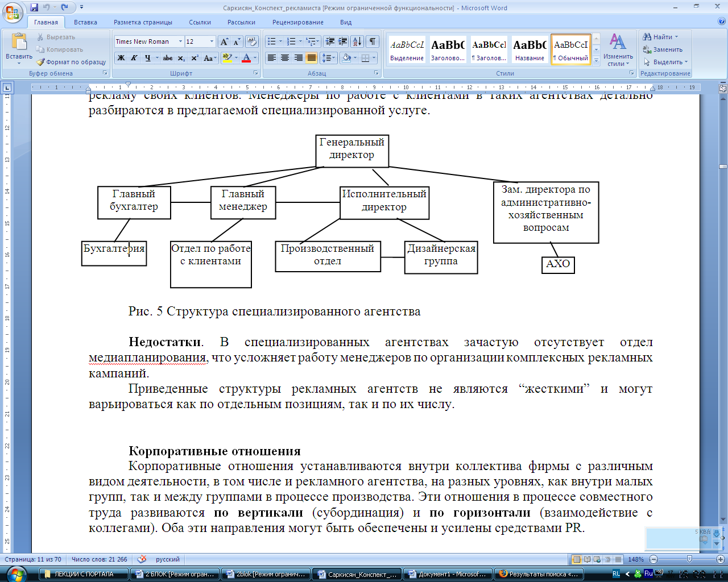Switch to draft view
728x582 pixels.
618,559
